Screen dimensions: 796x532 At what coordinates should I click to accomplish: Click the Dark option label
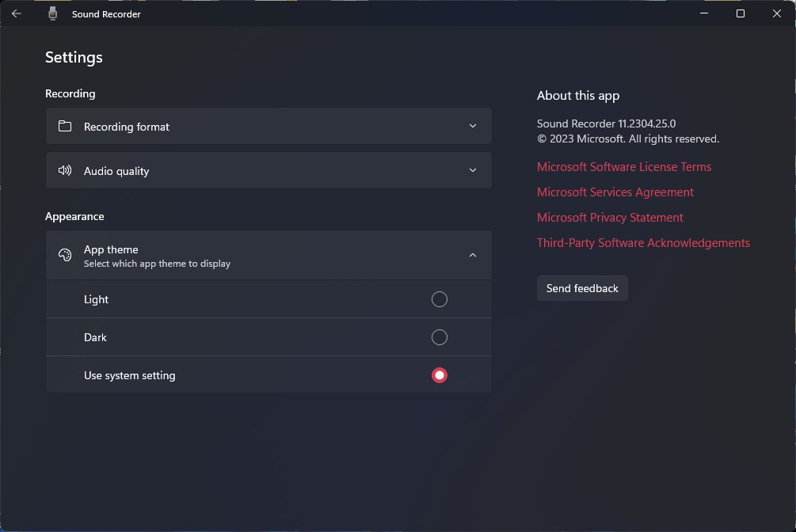coord(95,337)
